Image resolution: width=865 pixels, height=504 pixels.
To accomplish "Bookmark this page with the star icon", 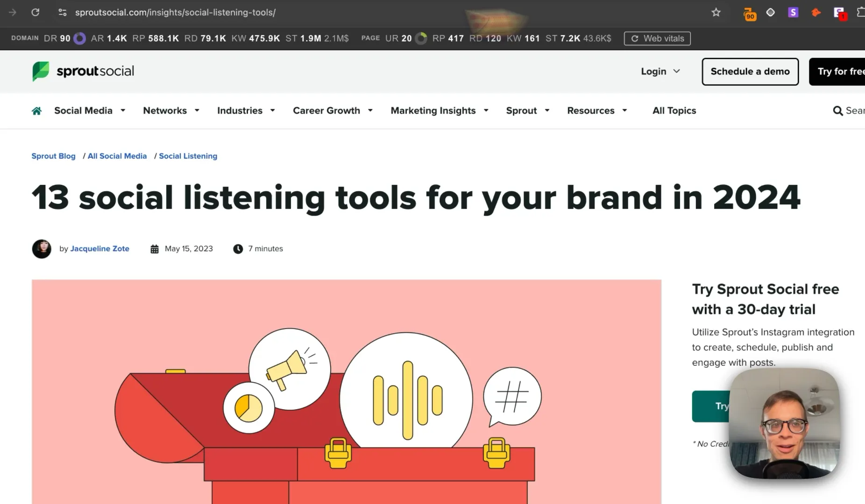I will pos(716,12).
